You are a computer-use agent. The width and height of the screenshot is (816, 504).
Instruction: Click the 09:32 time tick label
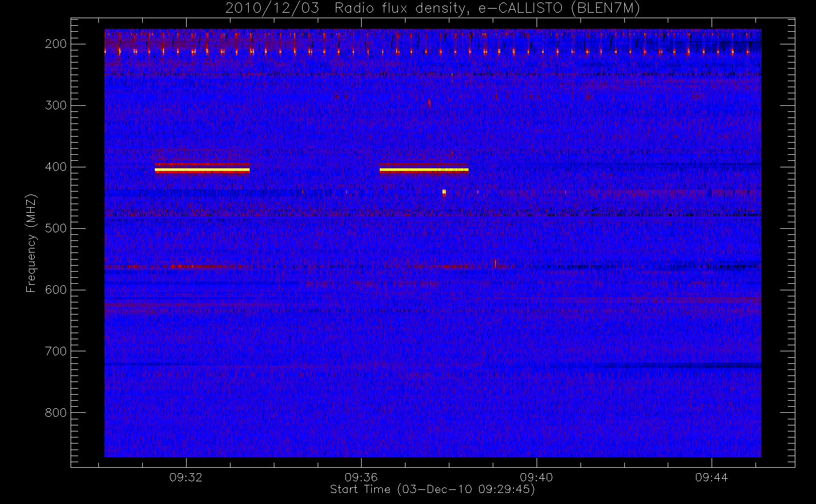click(186, 477)
